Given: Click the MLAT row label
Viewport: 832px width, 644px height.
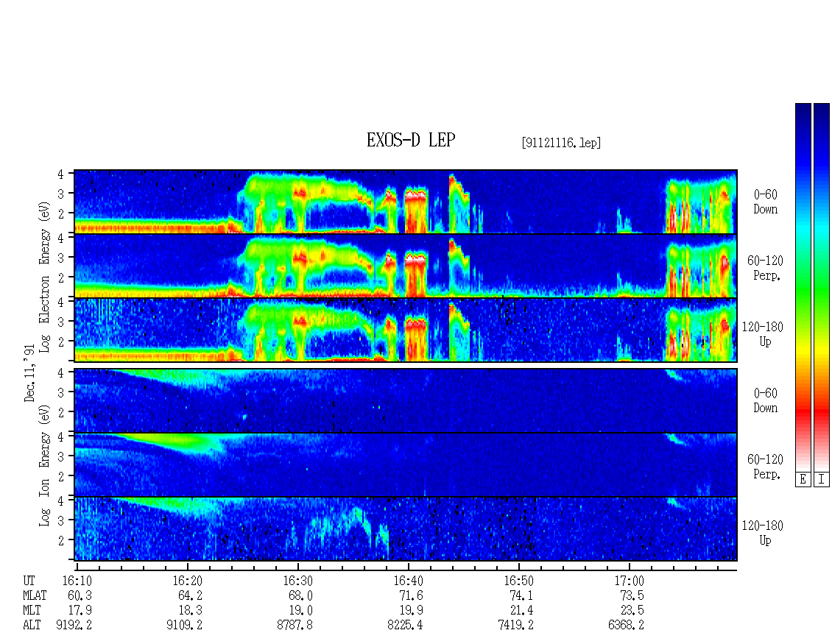Looking at the screenshot, I should pos(35,595).
